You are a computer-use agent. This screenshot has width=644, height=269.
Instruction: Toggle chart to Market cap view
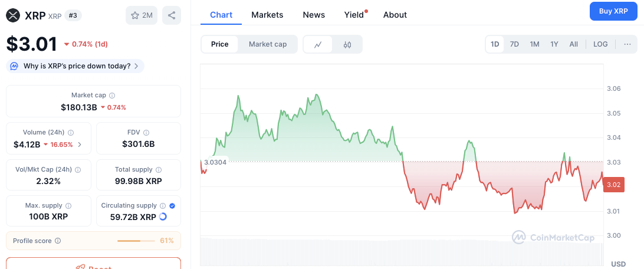268,44
